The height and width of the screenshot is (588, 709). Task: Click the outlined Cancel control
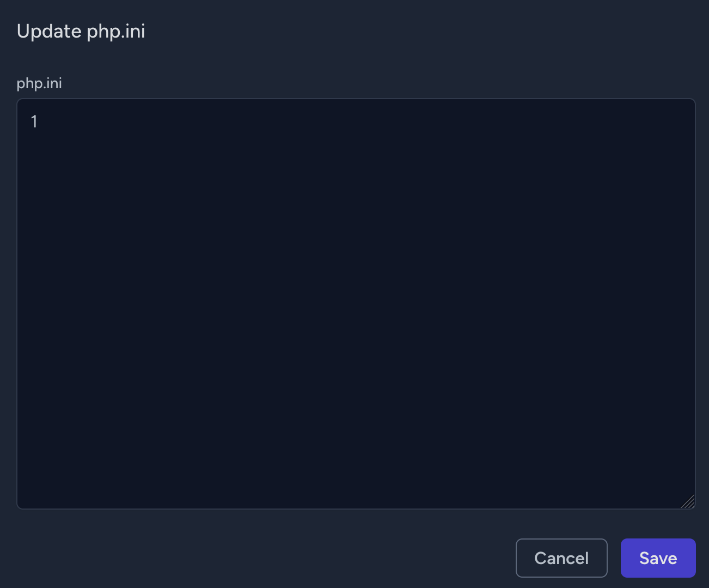tap(561, 558)
